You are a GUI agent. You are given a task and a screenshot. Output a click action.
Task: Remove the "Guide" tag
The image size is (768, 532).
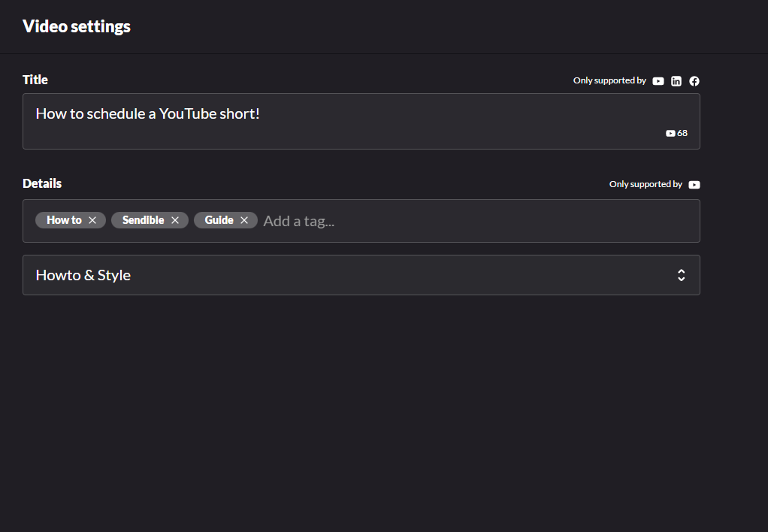(x=244, y=220)
